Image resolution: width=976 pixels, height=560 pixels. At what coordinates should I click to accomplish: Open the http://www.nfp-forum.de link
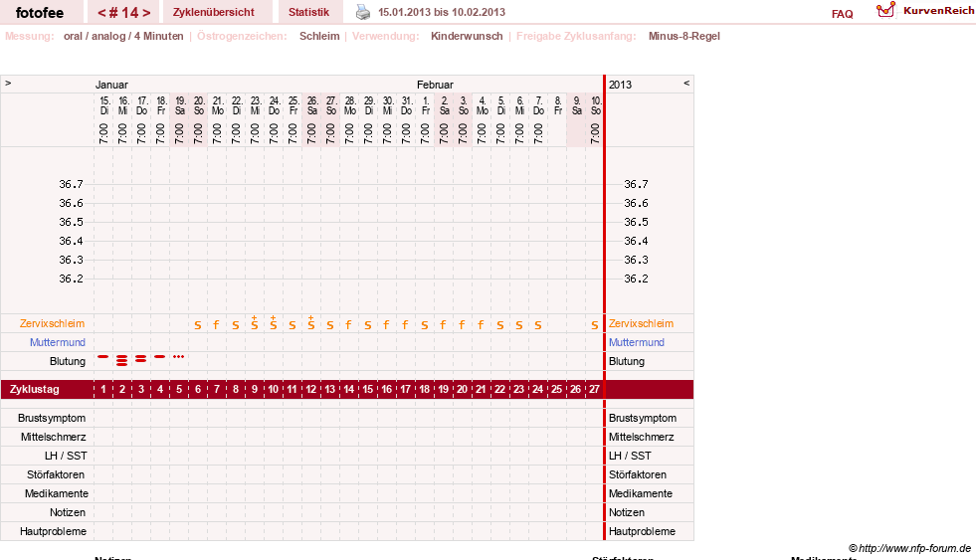pos(914,548)
